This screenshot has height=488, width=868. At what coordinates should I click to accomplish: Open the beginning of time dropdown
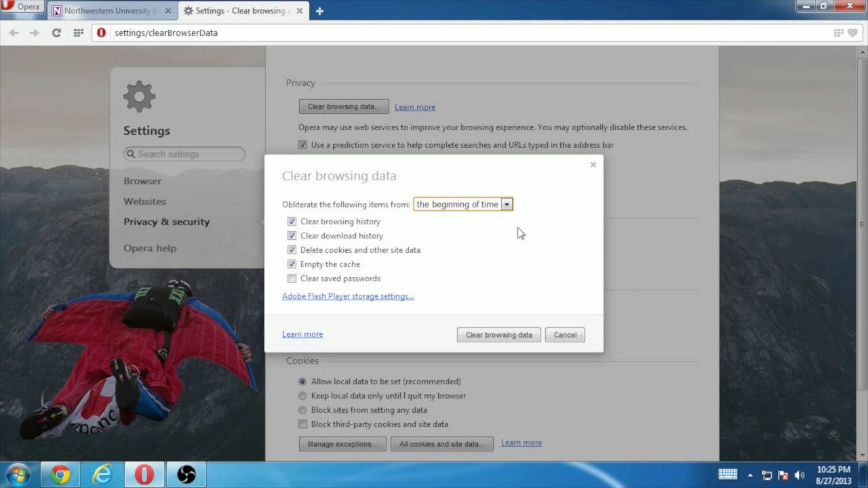click(507, 204)
